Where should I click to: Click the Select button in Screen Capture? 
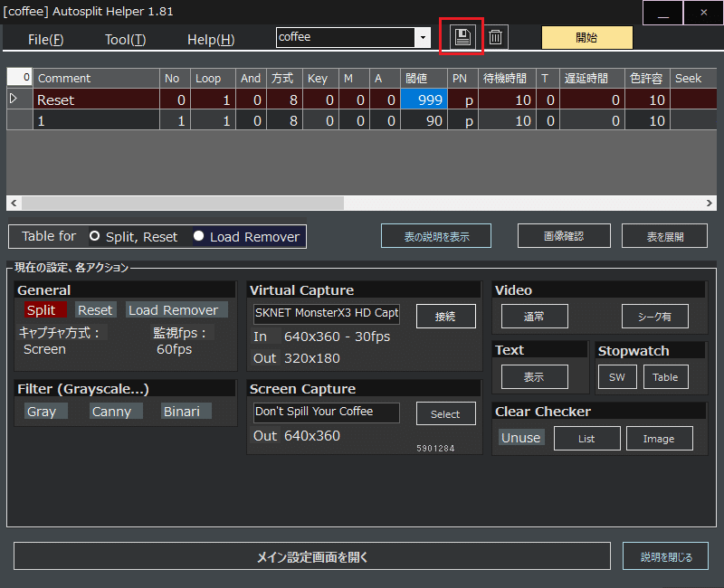(x=445, y=413)
